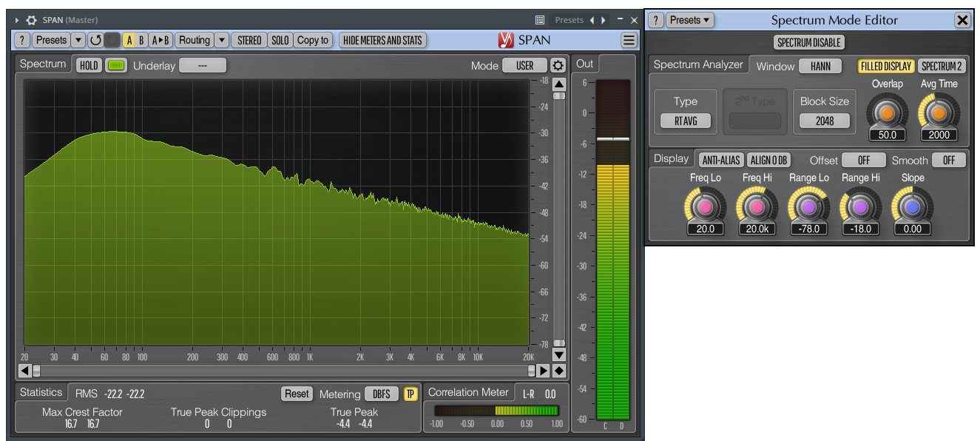Toggle FILLED DISPLAY

click(886, 66)
